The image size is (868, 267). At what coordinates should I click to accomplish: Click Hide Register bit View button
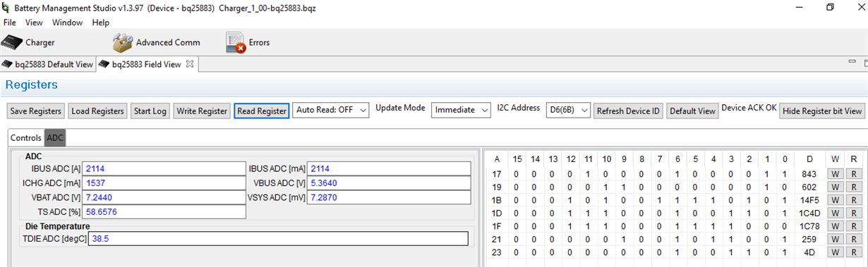[x=822, y=111]
